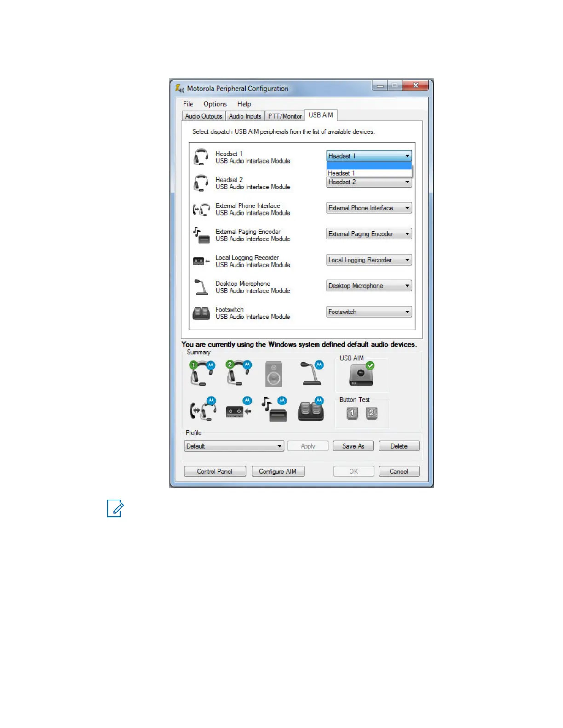Open the External Paging Encoder dropdown
The width and height of the screenshot is (563, 728).
tap(369, 234)
